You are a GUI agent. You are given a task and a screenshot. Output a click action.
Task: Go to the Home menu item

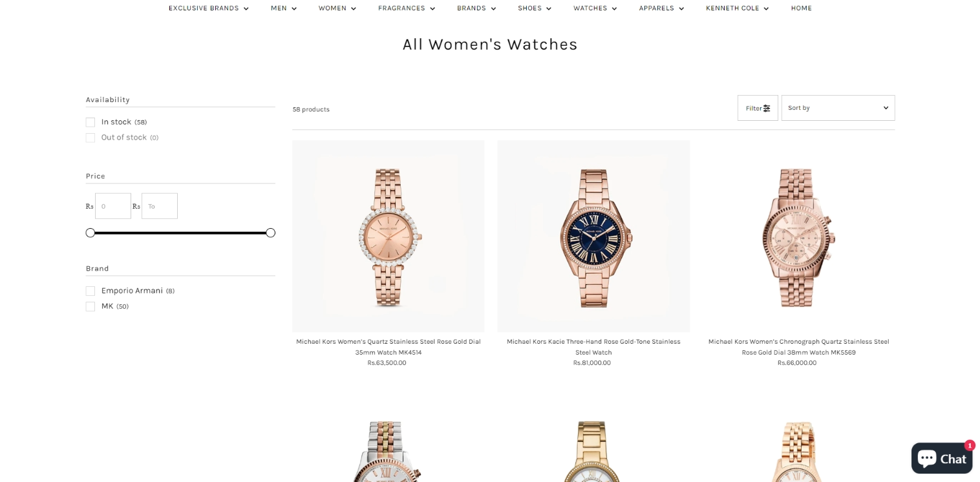click(801, 8)
